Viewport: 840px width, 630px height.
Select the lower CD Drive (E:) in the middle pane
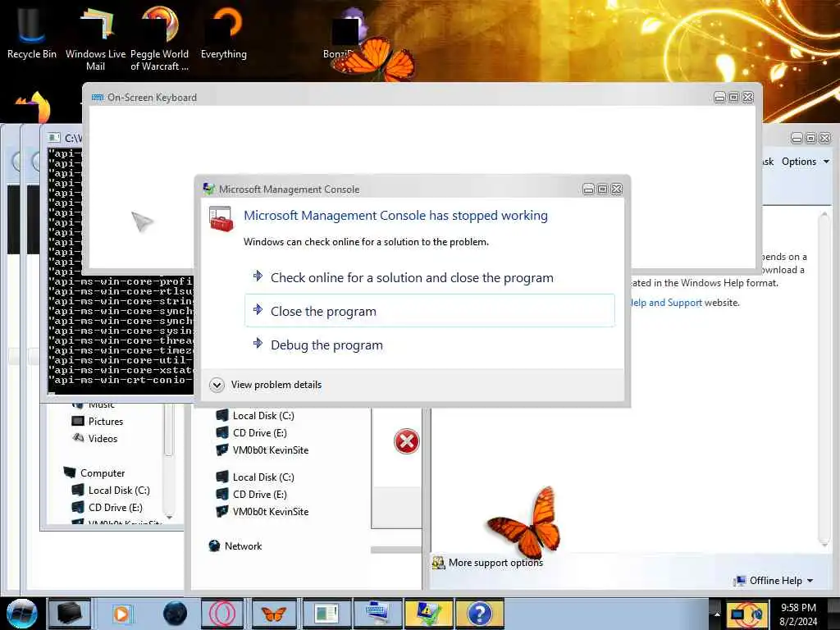(251, 495)
